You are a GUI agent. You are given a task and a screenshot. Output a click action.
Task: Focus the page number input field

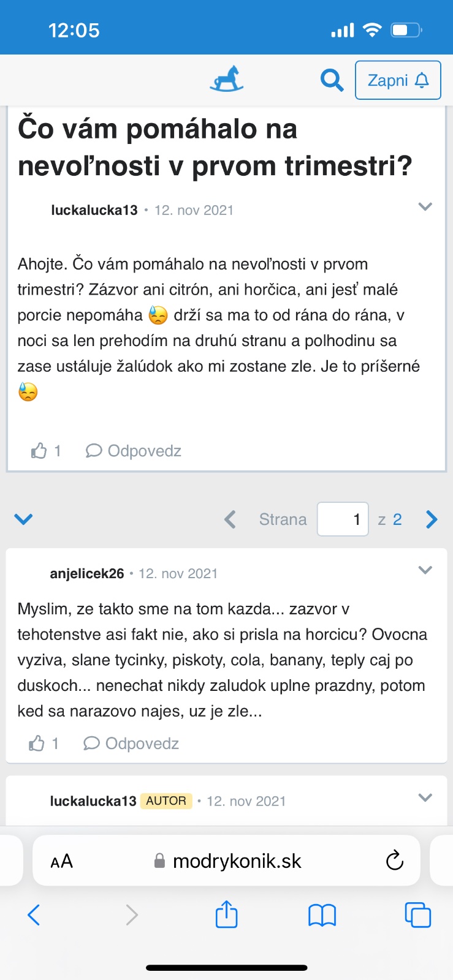[342, 519]
